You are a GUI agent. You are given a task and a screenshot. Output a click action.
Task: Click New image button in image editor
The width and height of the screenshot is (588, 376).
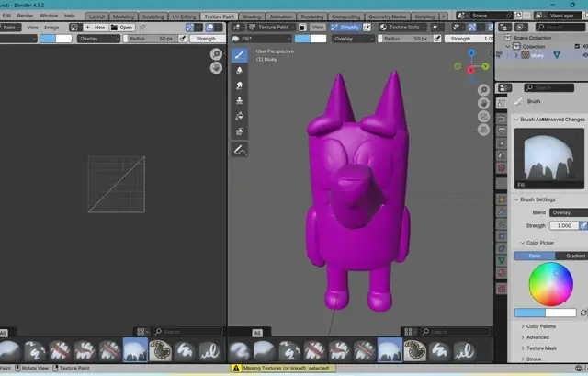96,28
